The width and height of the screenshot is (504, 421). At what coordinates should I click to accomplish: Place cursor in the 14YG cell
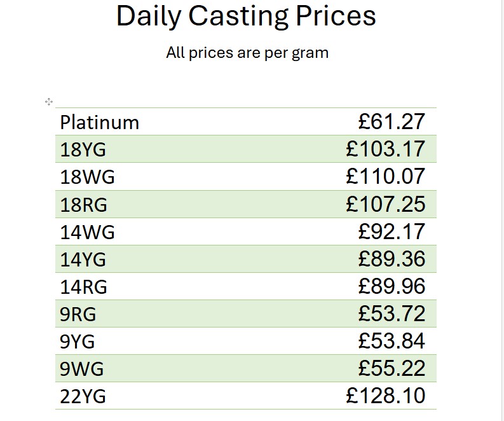coord(83,259)
